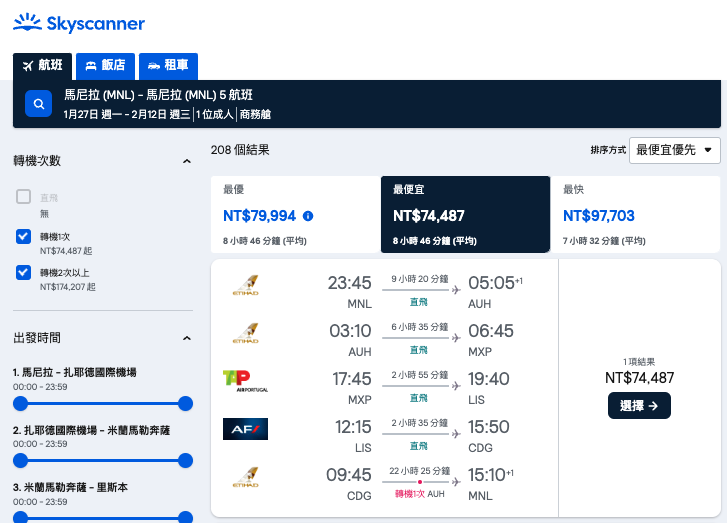The width and height of the screenshot is (727, 523).
Task: Click the info icon beside NT$79,994
Action: coord(308,216)
